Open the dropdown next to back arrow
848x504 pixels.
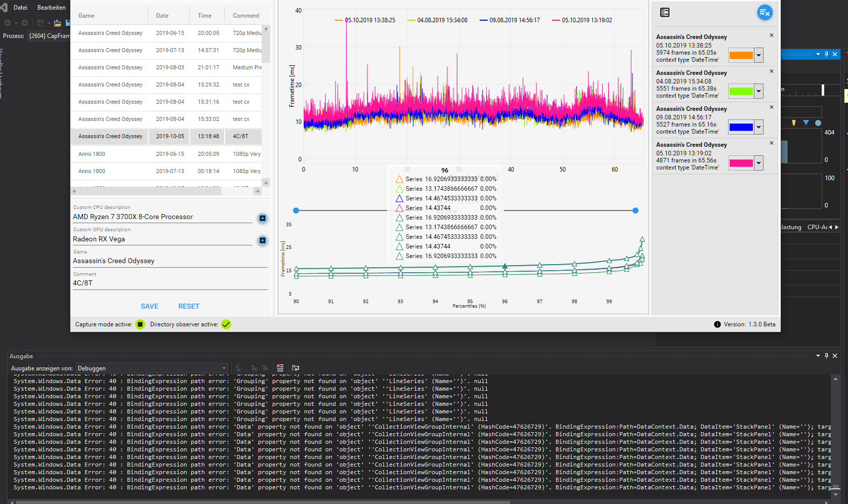pos(16,23)
